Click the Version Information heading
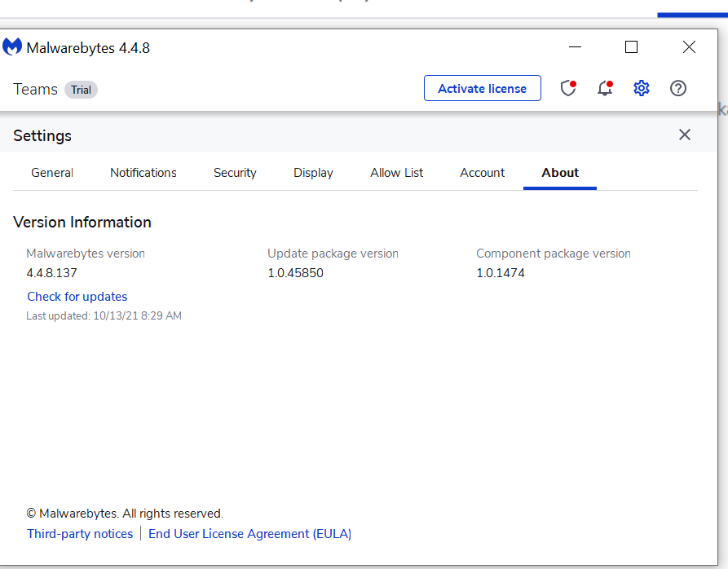This screenshot has height=569, width=728. point(82,223)
